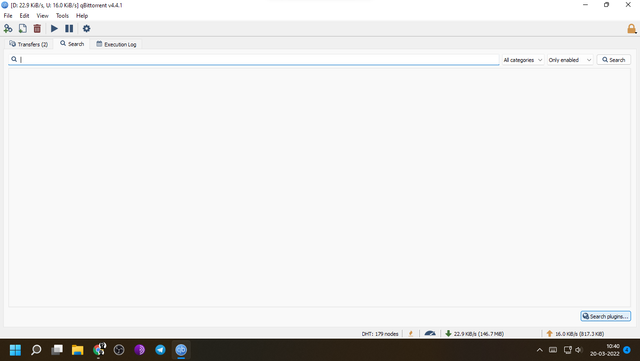640x361 pixels.
Task: Open the Edit menu
Action: (x=24, y=16)
